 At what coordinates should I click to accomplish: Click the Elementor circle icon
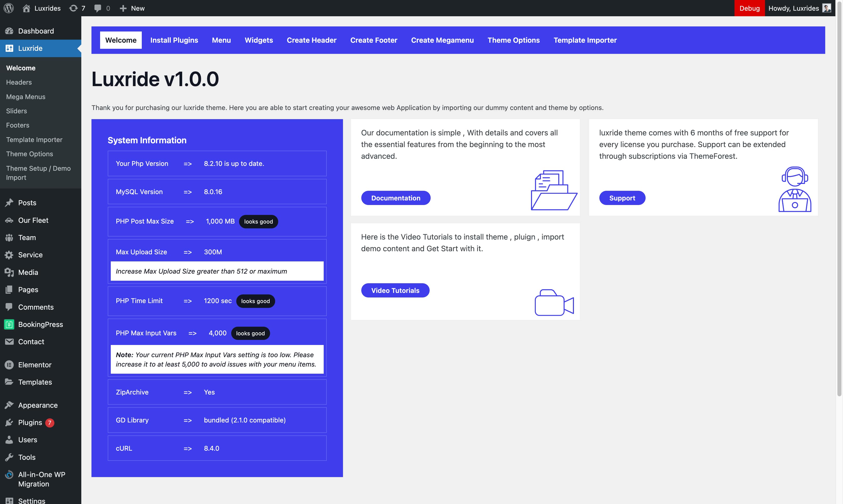(9, 365)
